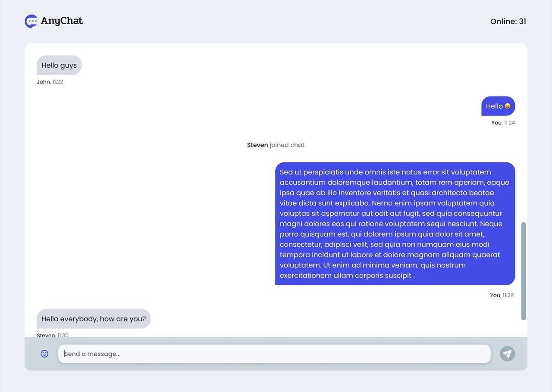Click the 'You, 11:28' timestamp

(x=502, y=296)
